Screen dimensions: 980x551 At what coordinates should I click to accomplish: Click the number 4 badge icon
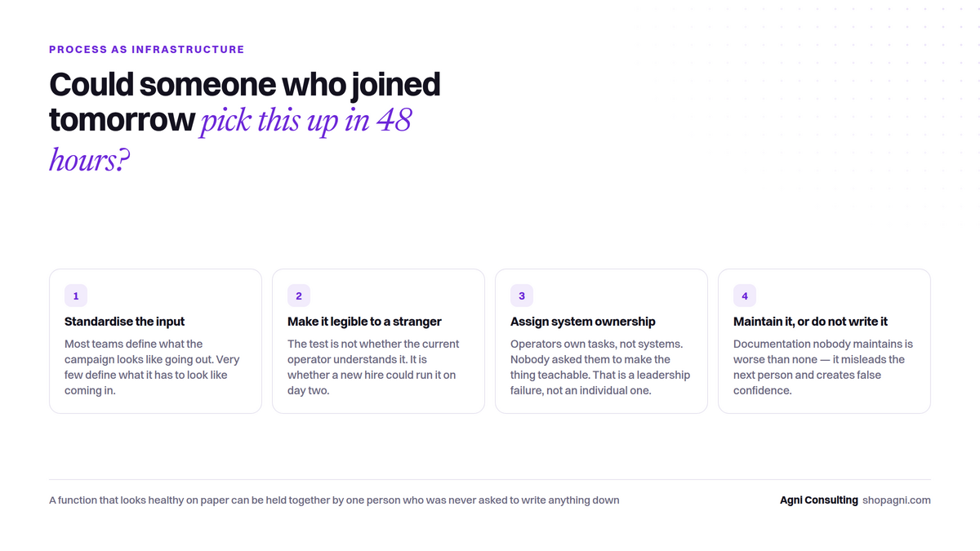pyautogui.click(x=745, y=295)
